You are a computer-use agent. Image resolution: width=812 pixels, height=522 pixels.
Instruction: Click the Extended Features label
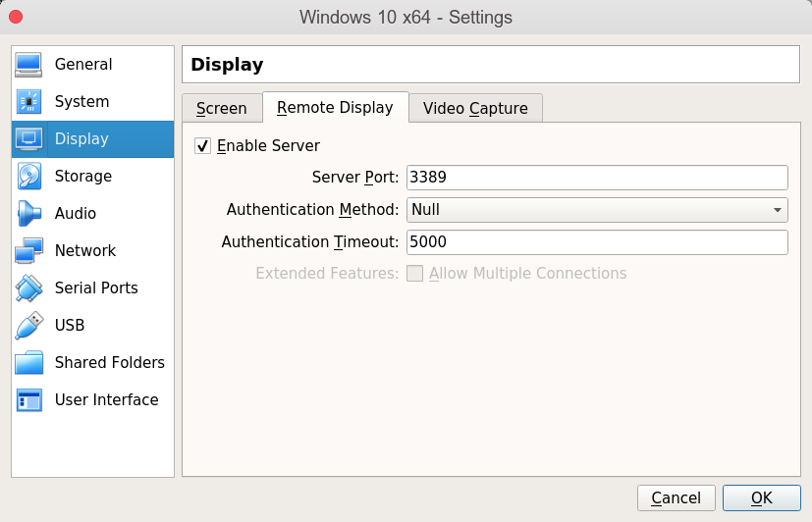[x=327, y=273]
